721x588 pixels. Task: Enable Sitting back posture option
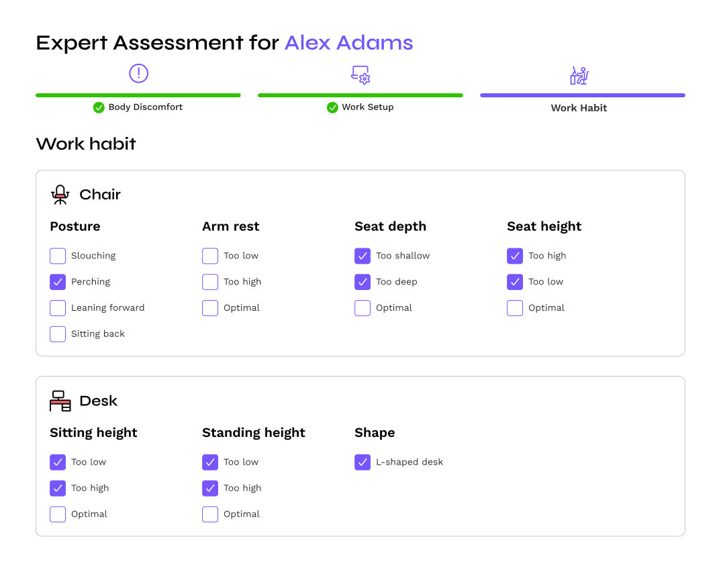point(58,334)
